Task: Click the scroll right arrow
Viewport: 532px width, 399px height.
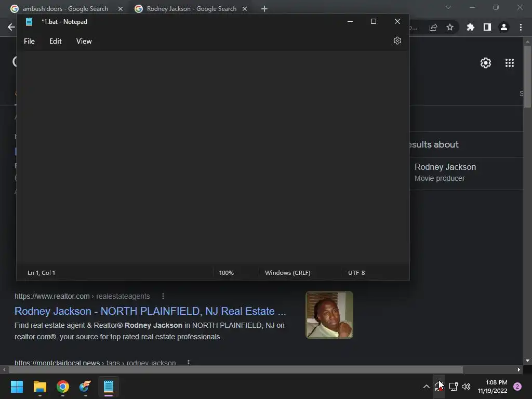Action: 519,369
